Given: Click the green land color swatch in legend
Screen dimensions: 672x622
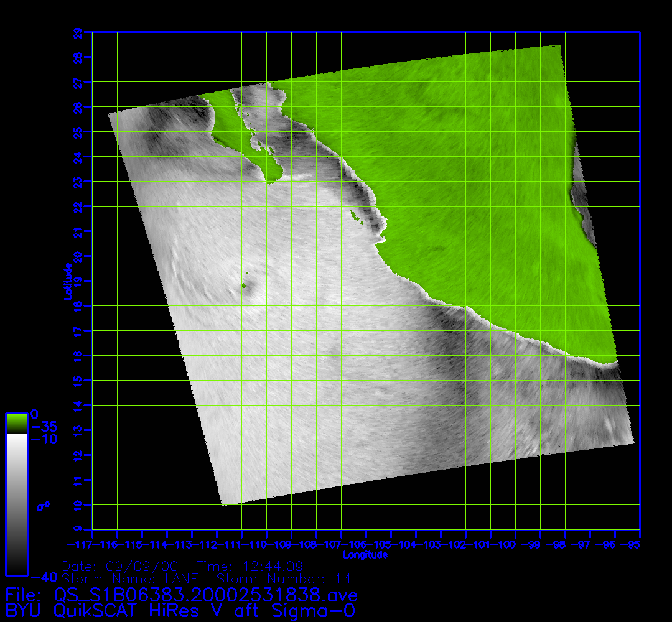Looking at the screenshot, I should pyautogui.click(x=16, y=424).
